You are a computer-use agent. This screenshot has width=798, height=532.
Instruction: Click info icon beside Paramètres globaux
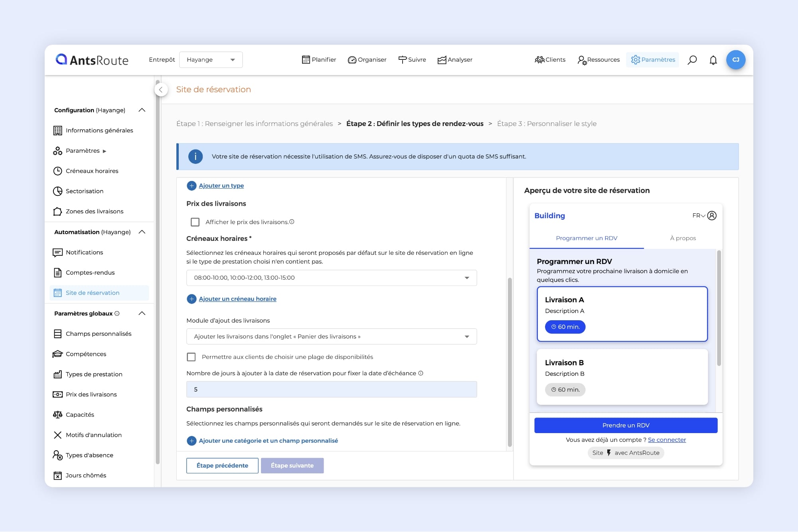117,313
